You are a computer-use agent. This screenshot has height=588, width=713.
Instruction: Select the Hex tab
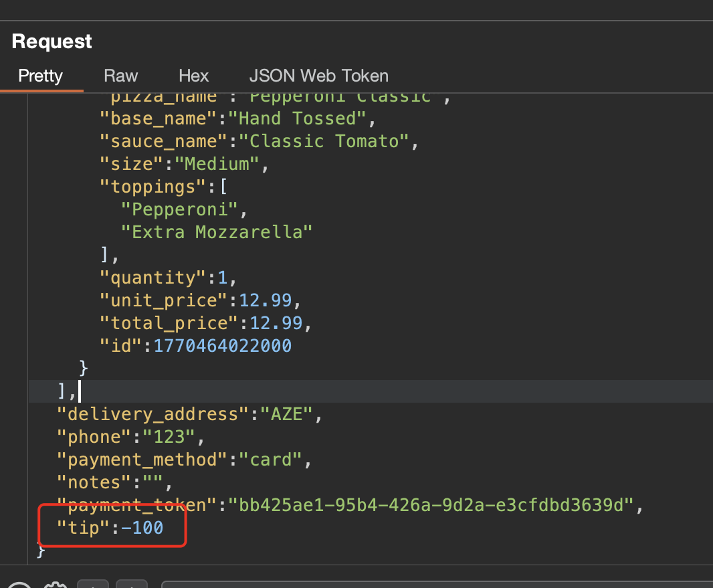[193, 76]
